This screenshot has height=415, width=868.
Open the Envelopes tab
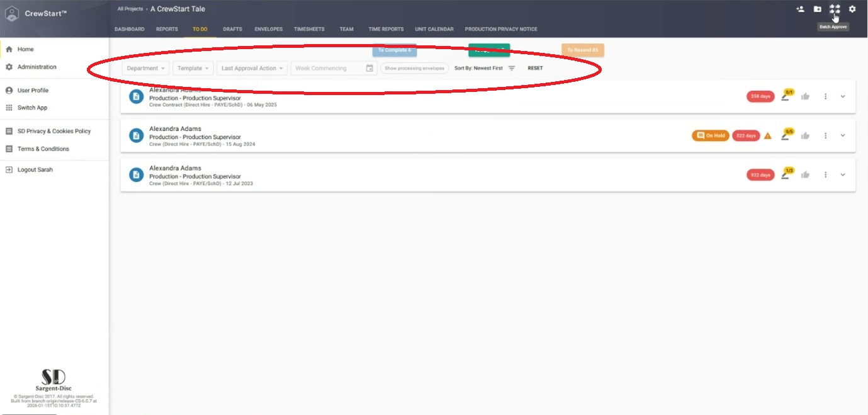point(268,29)
